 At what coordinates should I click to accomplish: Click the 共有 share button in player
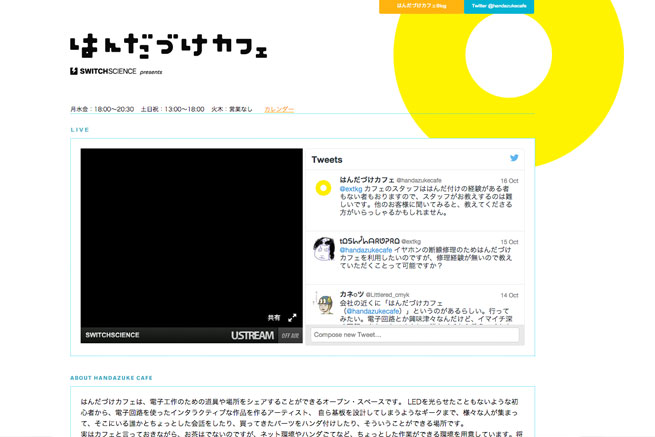point(274,318)
